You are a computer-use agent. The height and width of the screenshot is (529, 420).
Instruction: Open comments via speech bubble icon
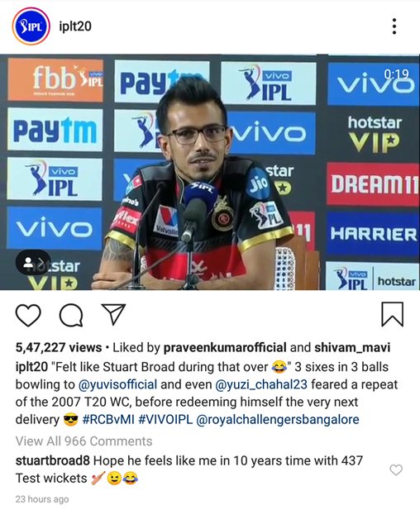coord(71,315)
